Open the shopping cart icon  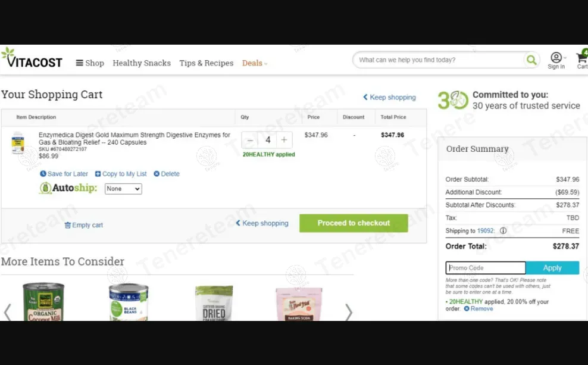581,60
